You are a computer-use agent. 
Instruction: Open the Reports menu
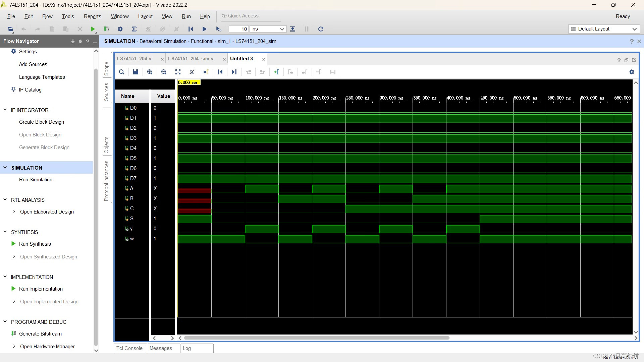point(92,16)
